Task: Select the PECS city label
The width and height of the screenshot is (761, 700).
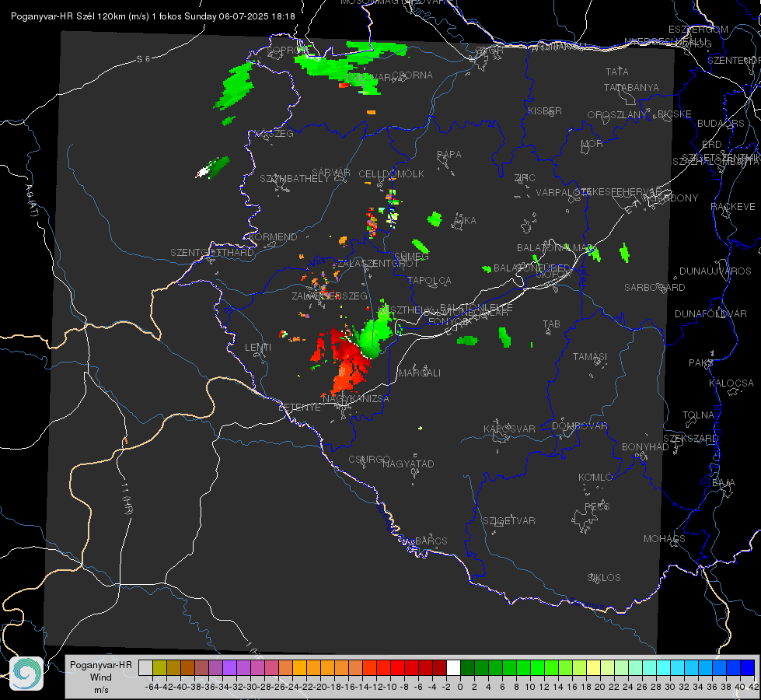Action: pyautogui.click(x=596, y=506)
